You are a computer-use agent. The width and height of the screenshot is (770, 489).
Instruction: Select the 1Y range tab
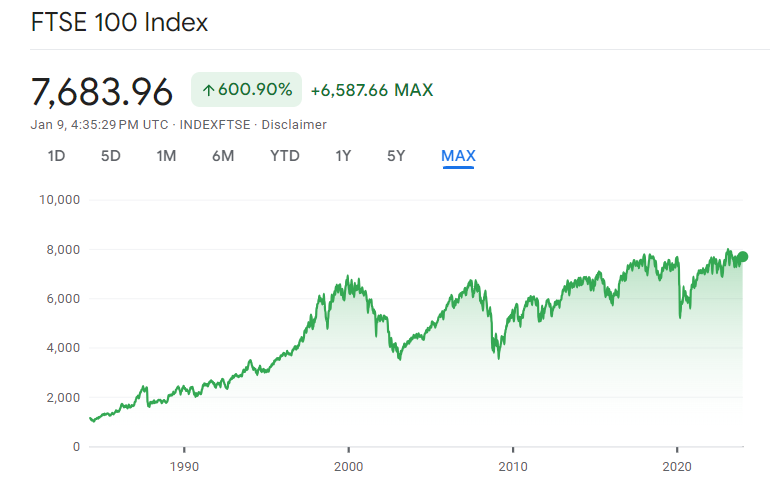point(343,156)
